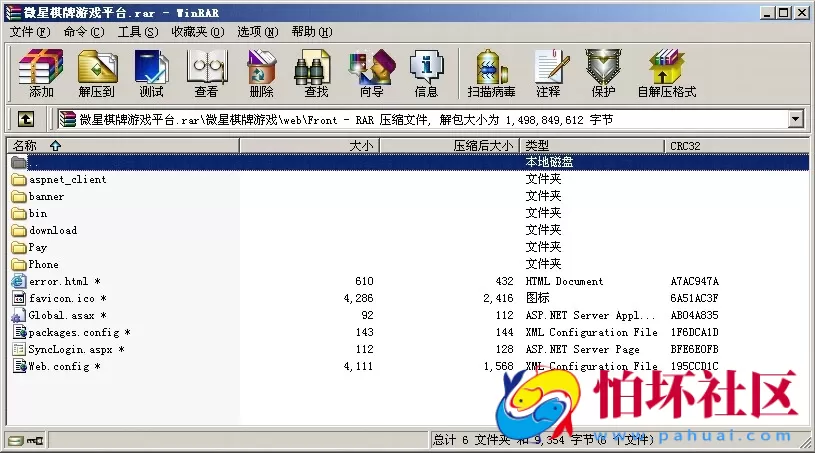The image size is (815, 453).
Task: Click the "本地磁盘" type cell
Action: tap(549, 163)
